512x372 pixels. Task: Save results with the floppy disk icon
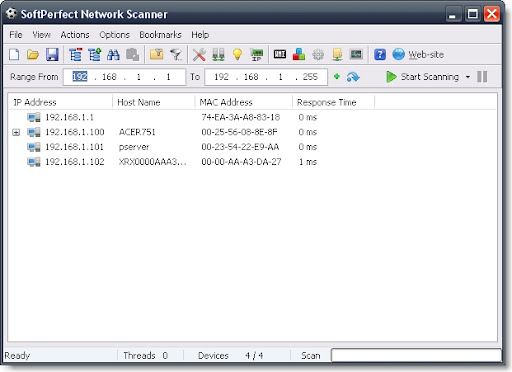pos(52,54)
